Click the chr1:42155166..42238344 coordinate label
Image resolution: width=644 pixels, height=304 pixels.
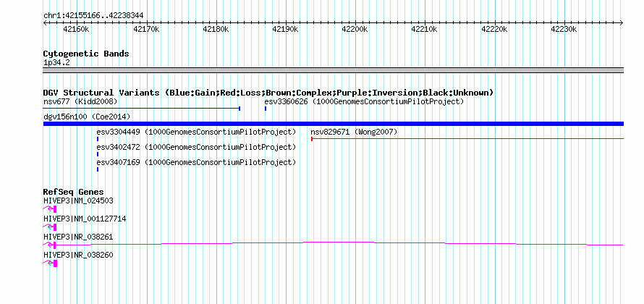click(93, 15)
